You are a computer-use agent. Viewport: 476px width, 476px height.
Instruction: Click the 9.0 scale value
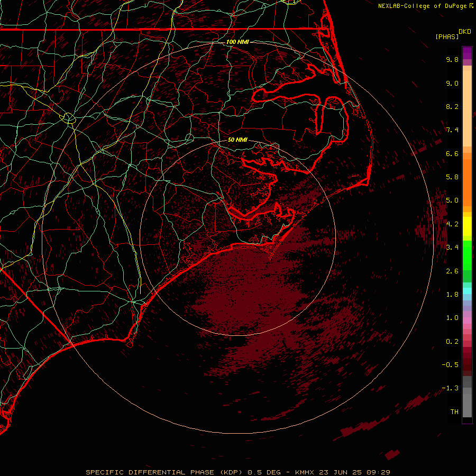[452, 83]
